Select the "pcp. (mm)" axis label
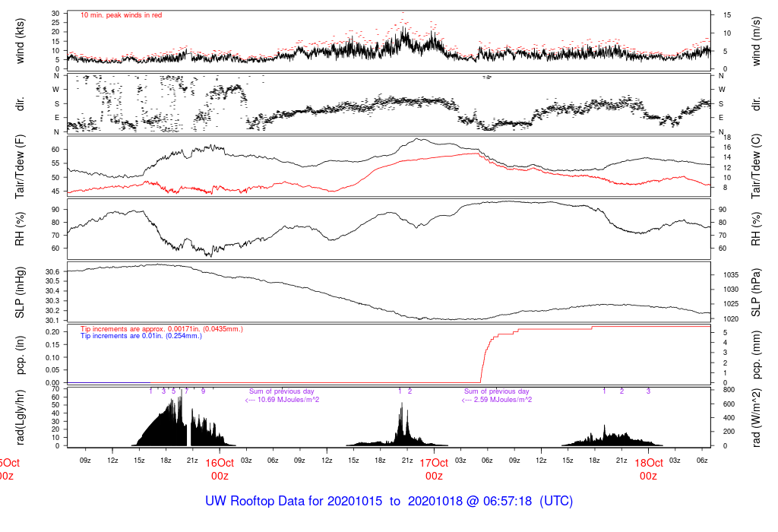This screenshot has height=532, width=778. tap(756, 356)
